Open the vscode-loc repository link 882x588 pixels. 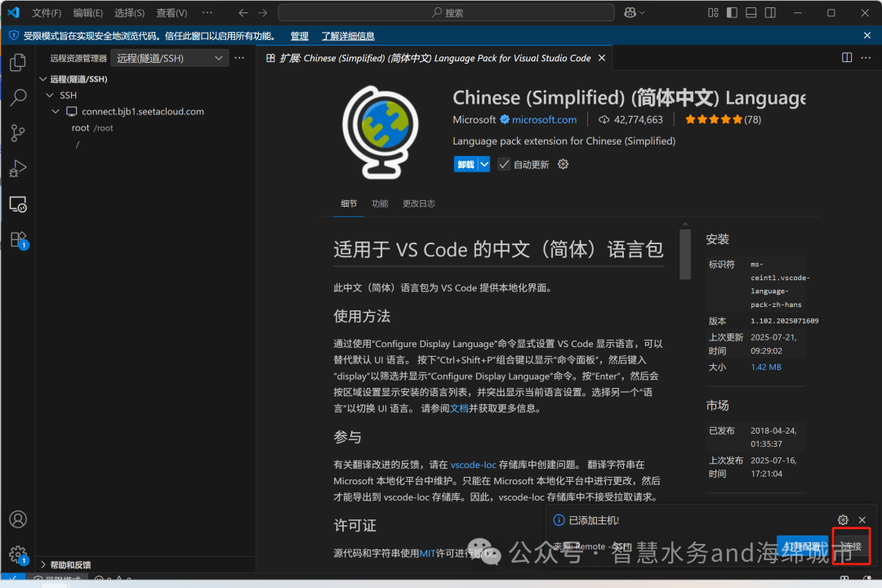click(x=473, y=465)
